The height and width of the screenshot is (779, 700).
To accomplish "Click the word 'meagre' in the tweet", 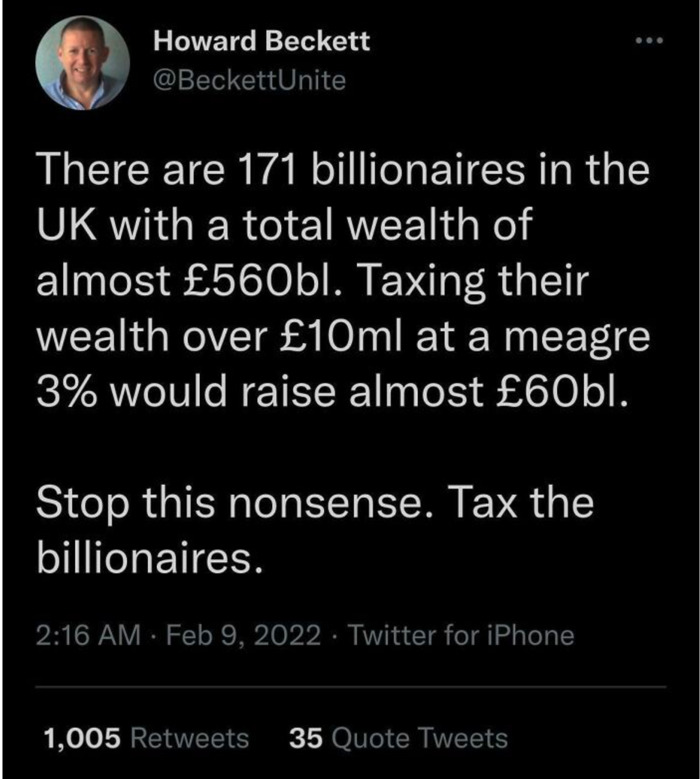I will point(577,336).
